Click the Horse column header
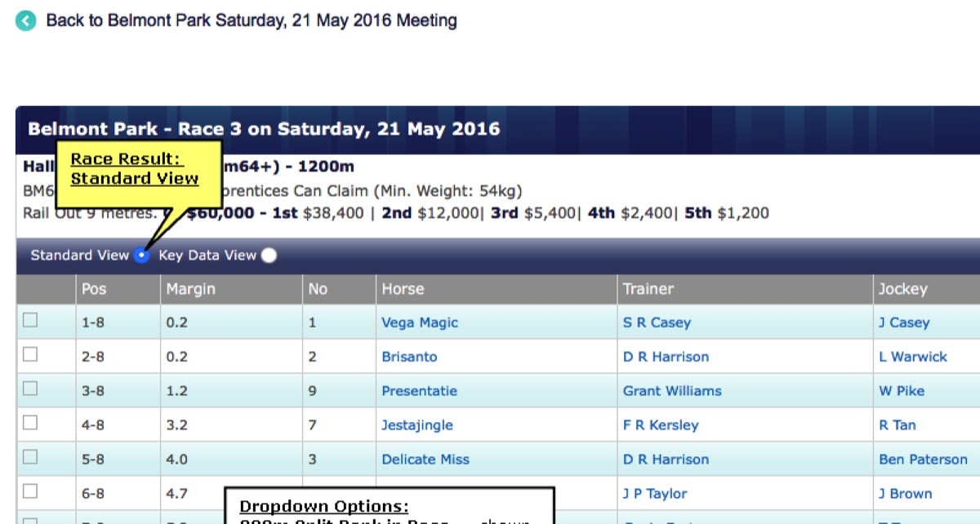This screenshot has height=524, width=980. (x=403, y=289)
